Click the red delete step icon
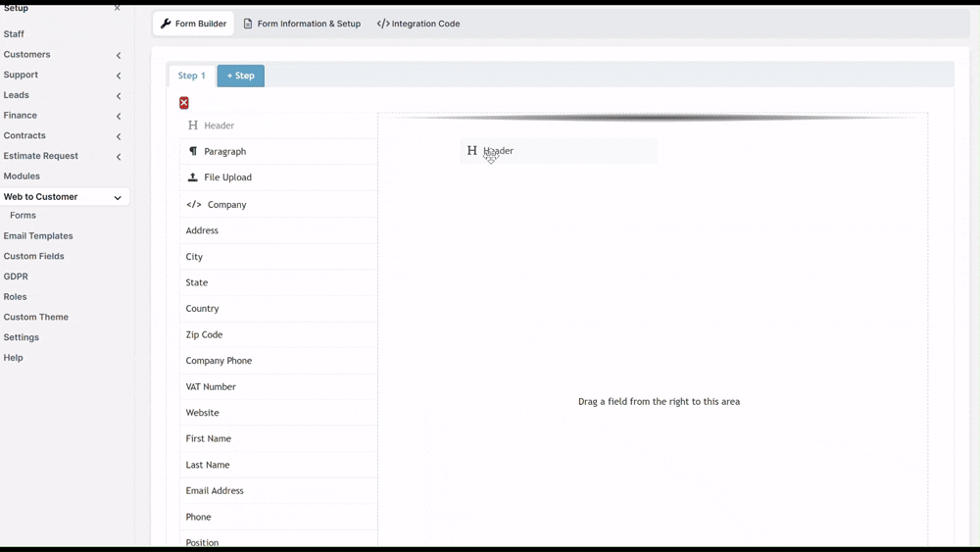The width and height of the screenshot is (980, 552). click(184, 103)
